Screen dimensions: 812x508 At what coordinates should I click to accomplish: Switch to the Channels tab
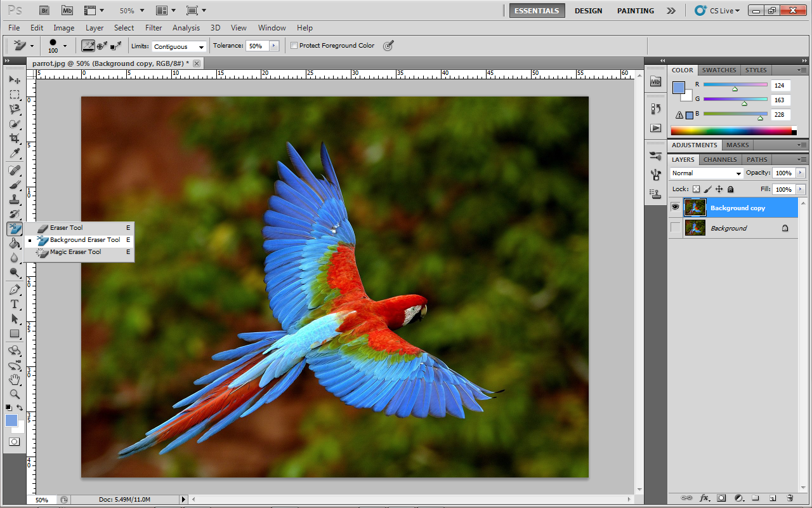click(720, 159)
